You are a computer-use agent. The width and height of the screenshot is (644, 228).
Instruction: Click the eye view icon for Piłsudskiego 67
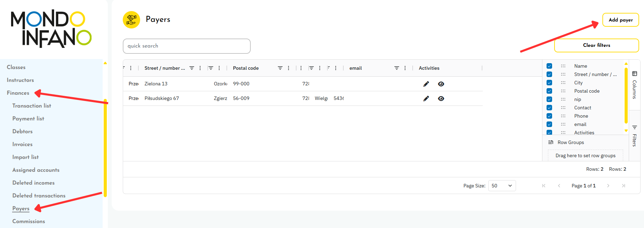tap(441, 99)
